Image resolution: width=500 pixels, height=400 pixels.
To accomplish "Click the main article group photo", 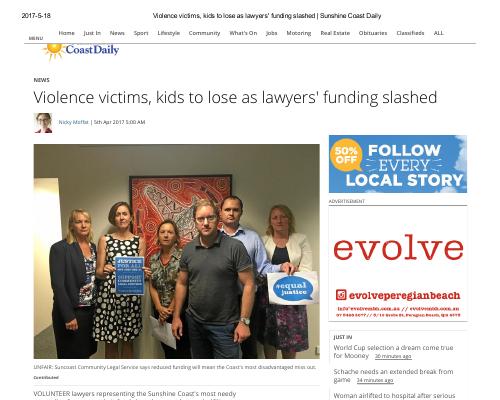I will [177, 251].
